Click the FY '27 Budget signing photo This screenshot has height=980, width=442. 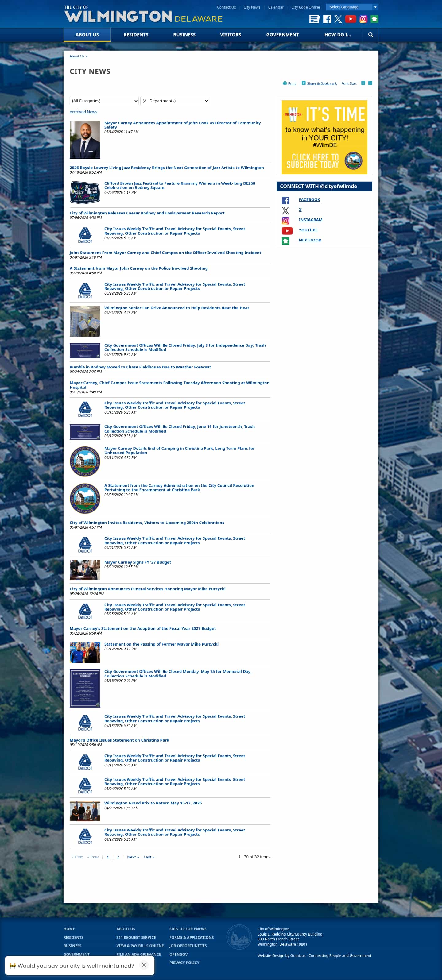[x=85, y=570]
